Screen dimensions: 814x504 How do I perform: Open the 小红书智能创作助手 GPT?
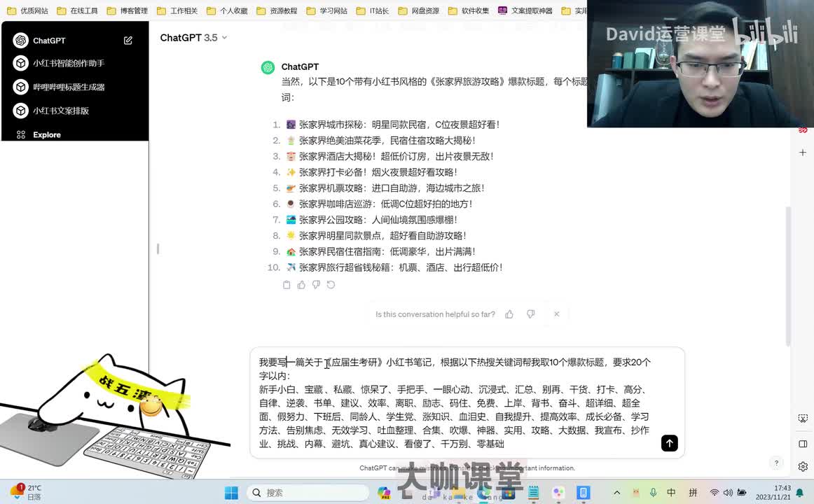68,63
